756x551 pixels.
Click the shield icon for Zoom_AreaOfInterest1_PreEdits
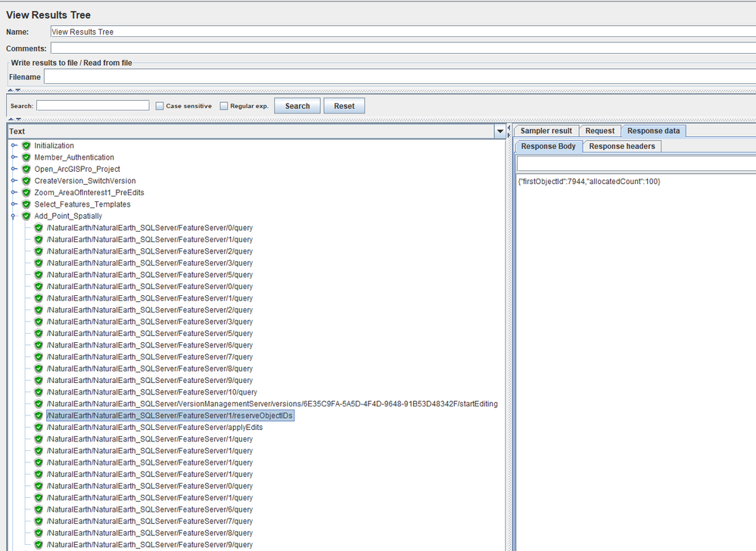(26, 192)
